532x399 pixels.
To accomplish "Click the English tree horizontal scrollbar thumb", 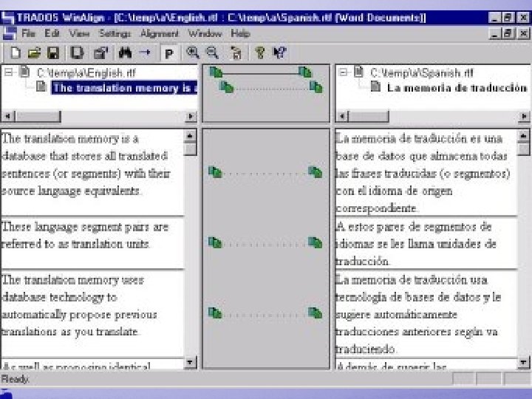I will [38, 117].
